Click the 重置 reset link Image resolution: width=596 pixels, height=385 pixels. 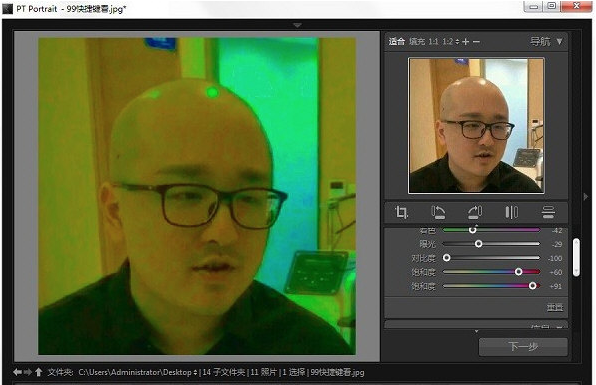(555, 307)
